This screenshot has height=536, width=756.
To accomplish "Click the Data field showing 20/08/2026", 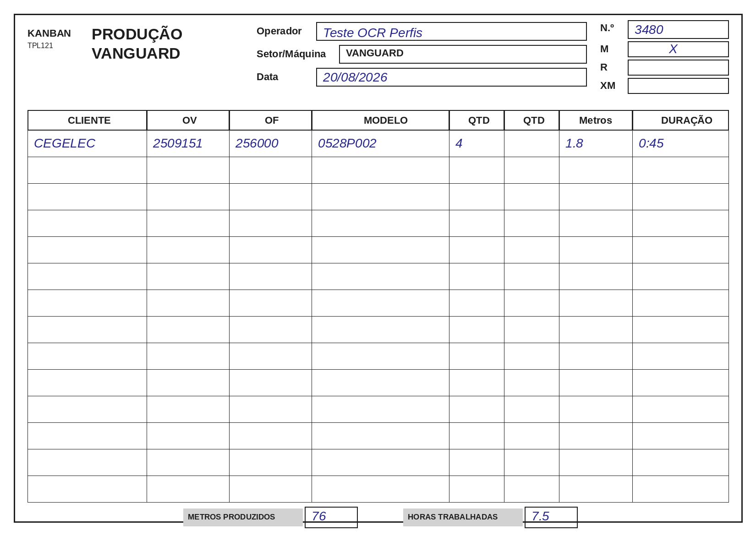I will click(x=451, y=77).
